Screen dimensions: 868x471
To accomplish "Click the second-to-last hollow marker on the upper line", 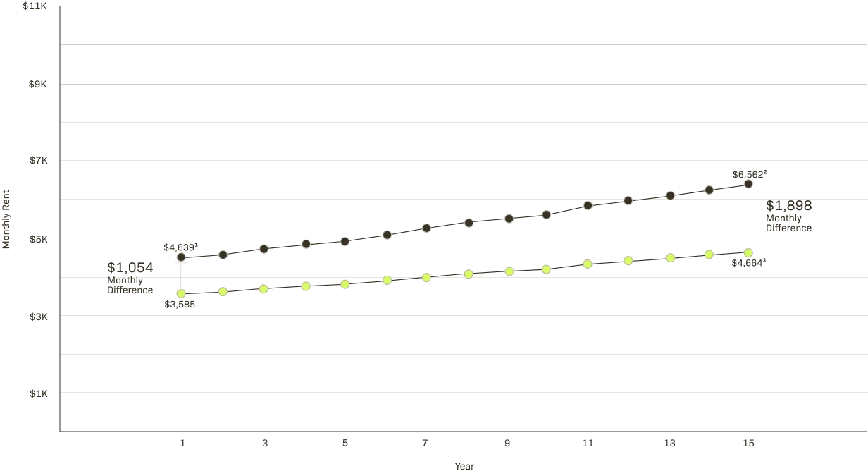I will (x=709, y=190).
